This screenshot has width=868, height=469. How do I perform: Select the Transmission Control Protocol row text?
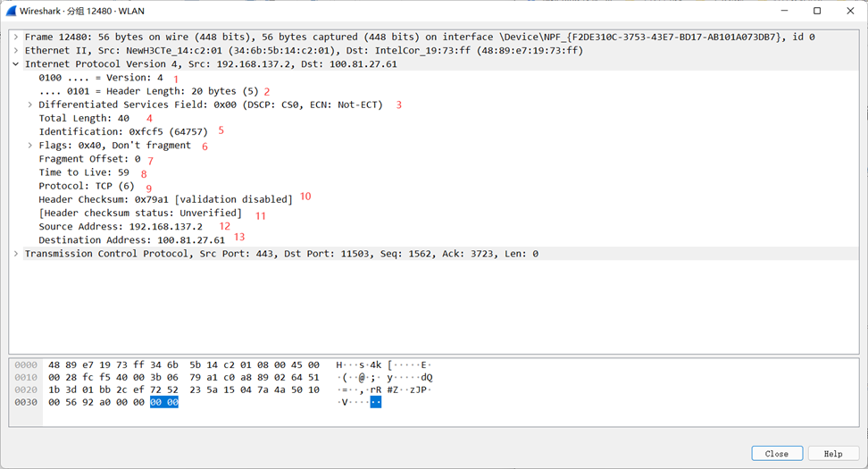coord(281,254)
